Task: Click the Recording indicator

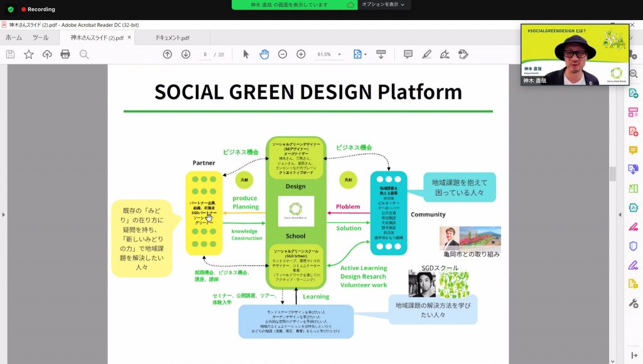Action: pyautogui.click(x=38, y=9)
